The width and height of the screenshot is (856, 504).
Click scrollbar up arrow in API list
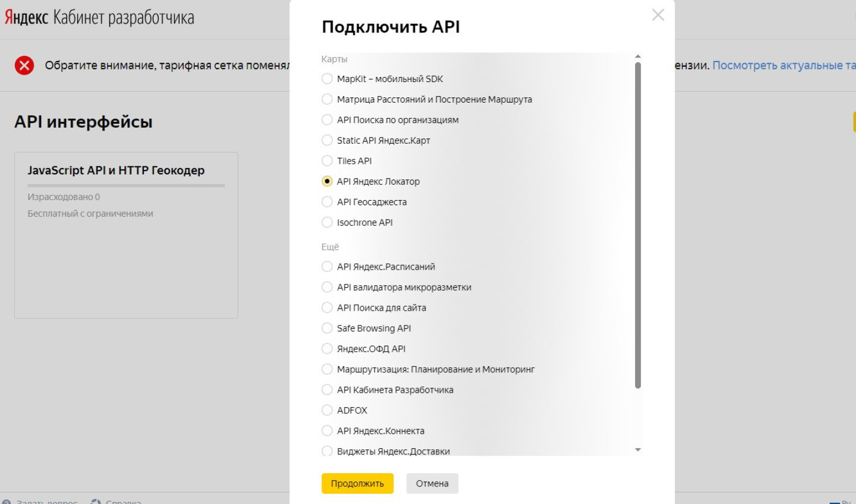coord(638,56)
